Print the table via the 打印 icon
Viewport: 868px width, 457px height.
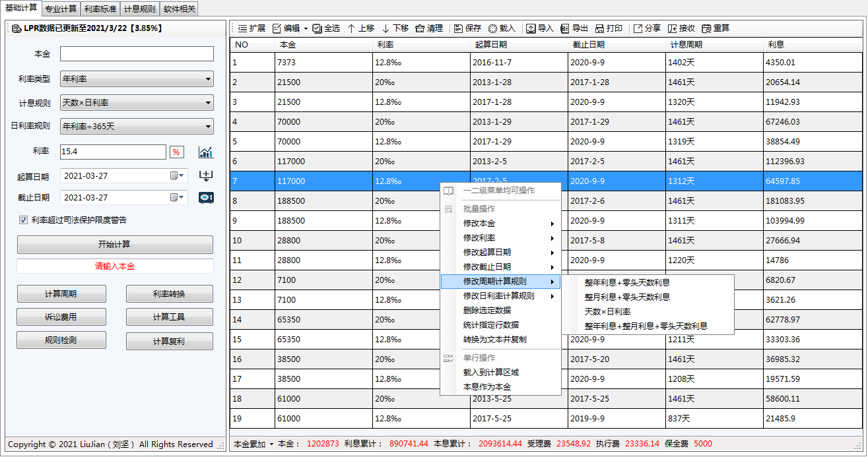pyautogui.click(x=611, y=28)
